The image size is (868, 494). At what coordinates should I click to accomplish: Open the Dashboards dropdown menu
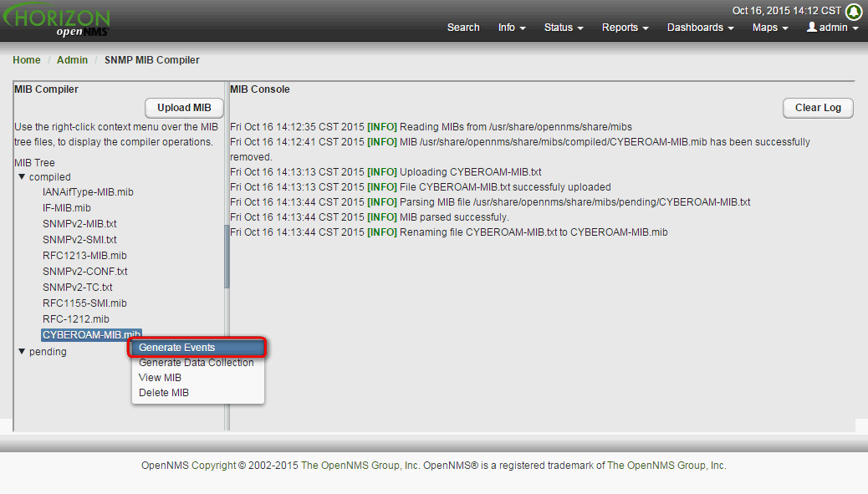(x=700, y=28)
